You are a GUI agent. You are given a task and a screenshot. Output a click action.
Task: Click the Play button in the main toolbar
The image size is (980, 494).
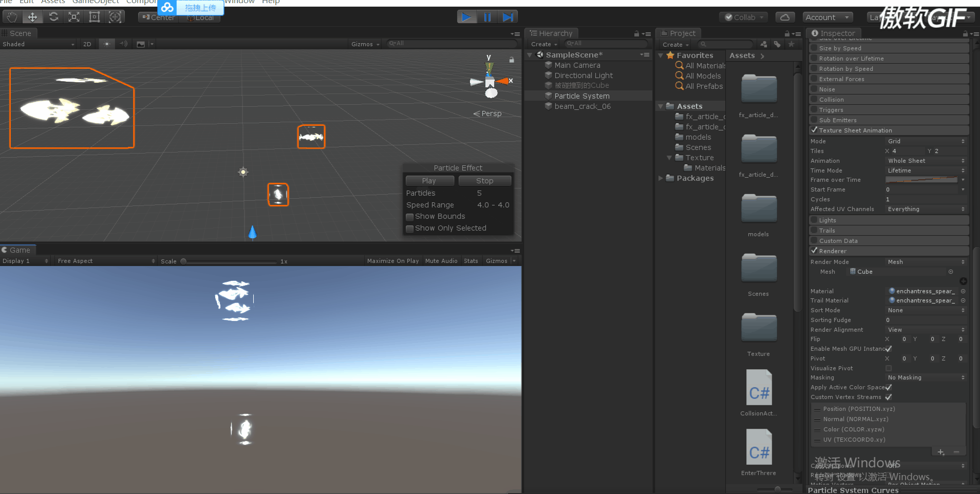(x=466, y=17)
